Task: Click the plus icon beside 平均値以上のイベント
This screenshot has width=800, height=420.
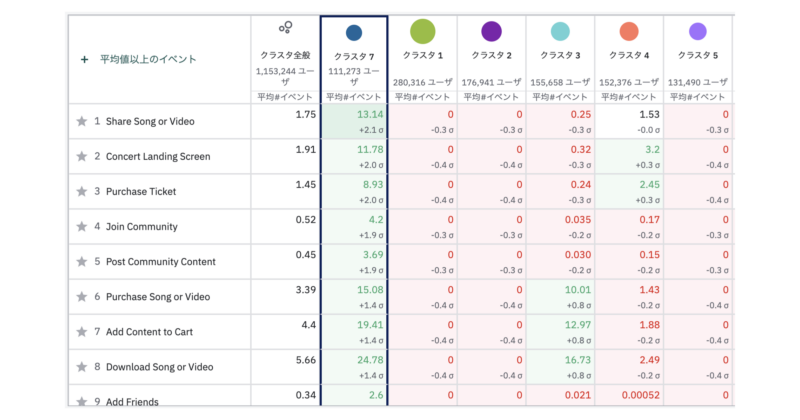Action: (x=84, y=59)
